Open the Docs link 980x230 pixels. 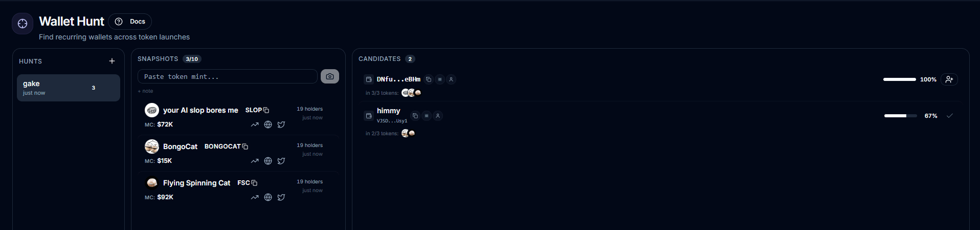pyautogui.click(x=130, y=22)
